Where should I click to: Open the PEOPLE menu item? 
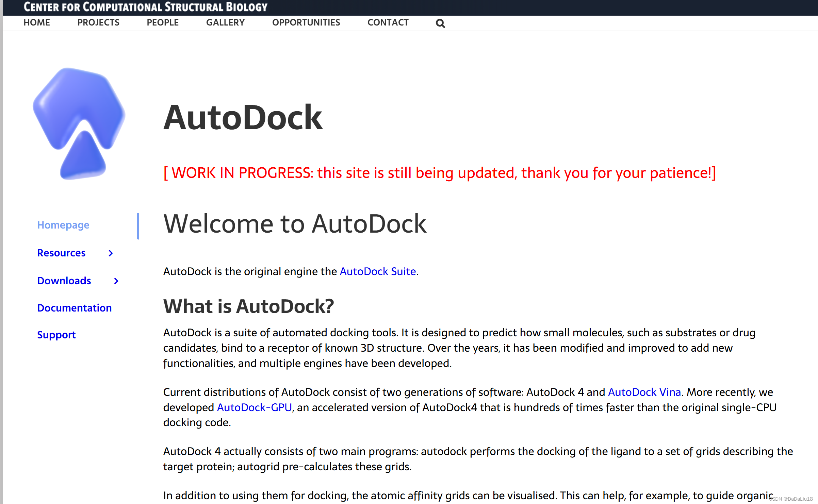coord(163,22)
